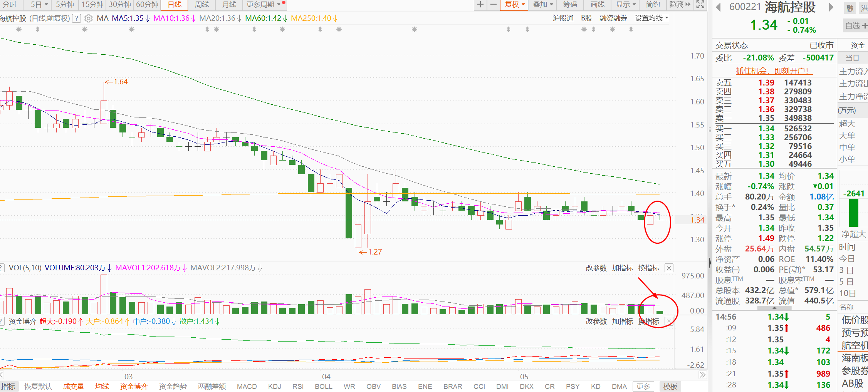Select the 月线 monthly chart tab
The height and width of the screenshot is (392, 868).
[x=229, y=5]
